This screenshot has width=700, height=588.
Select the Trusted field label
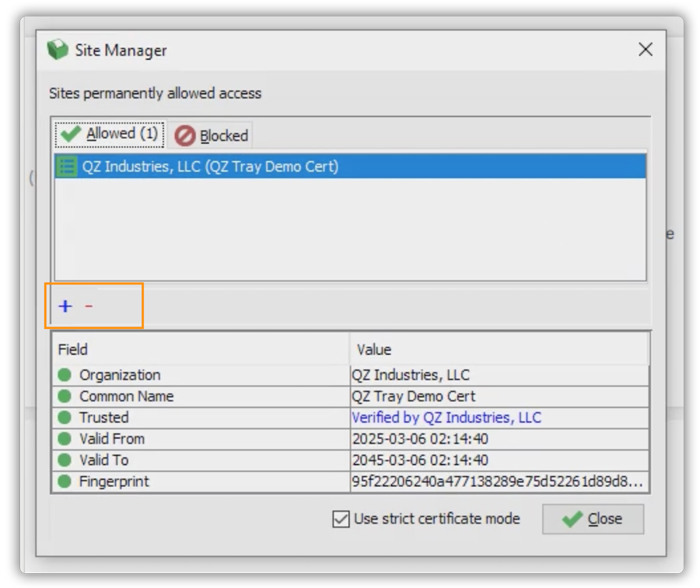(x=104, y=418)
